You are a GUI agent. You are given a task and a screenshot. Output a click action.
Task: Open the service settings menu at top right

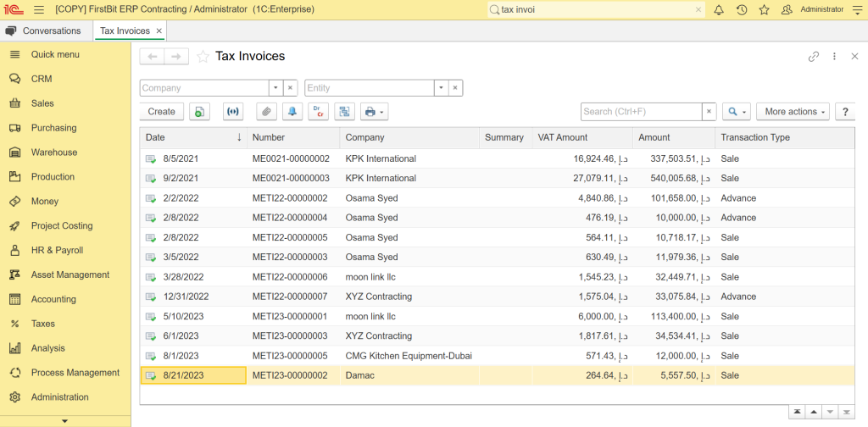click(857, 9)
